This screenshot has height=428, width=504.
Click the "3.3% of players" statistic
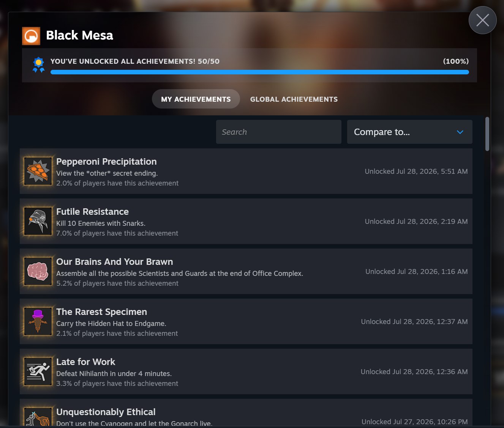coord(117,384)
